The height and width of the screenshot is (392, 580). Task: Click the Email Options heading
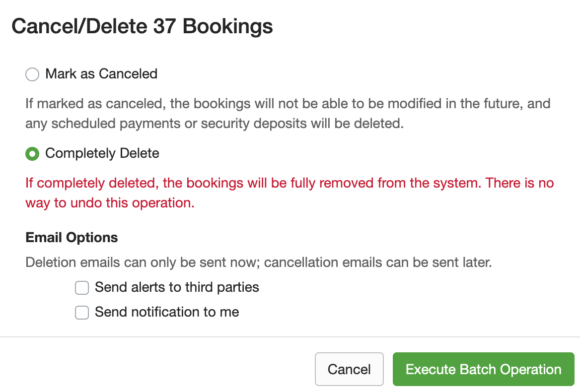click(x=72, y=237)
